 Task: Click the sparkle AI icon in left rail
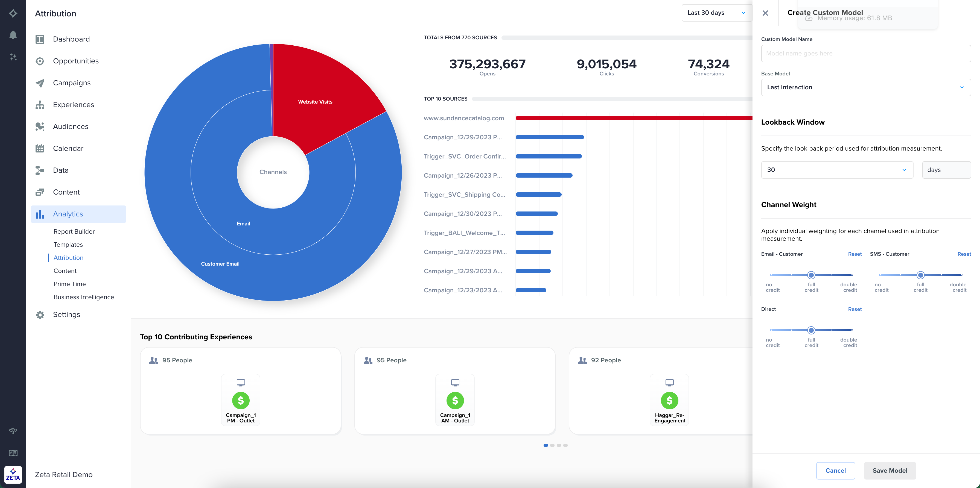pos(13,57)
